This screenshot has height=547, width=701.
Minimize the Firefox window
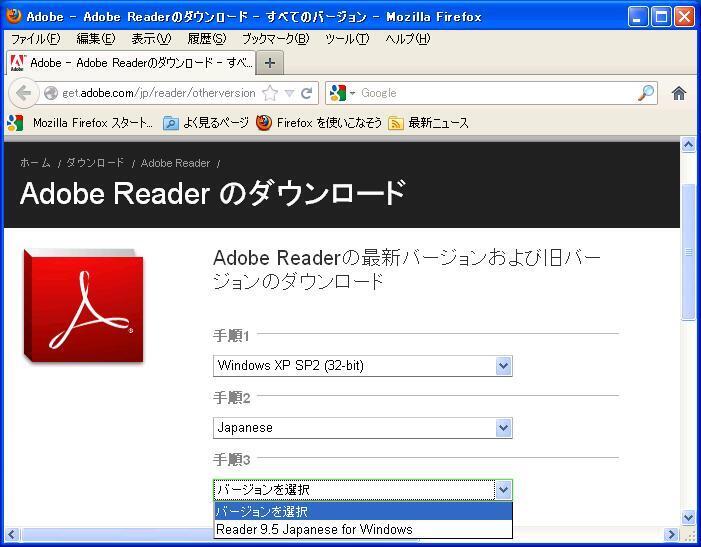tap(638, 17)
